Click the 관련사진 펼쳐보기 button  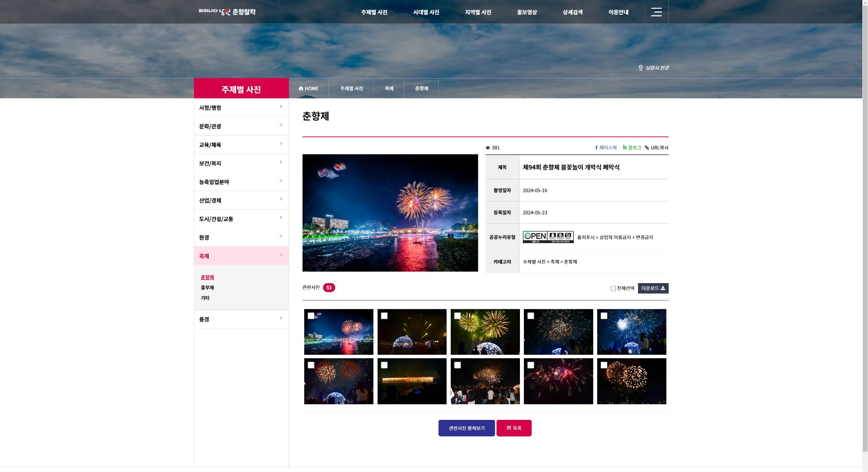point(466,428)
